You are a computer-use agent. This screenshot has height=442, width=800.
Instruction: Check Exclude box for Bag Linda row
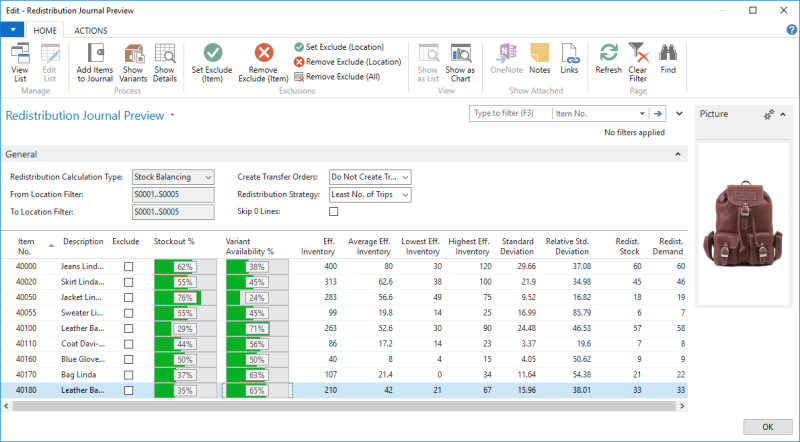[x=128, y=375]
